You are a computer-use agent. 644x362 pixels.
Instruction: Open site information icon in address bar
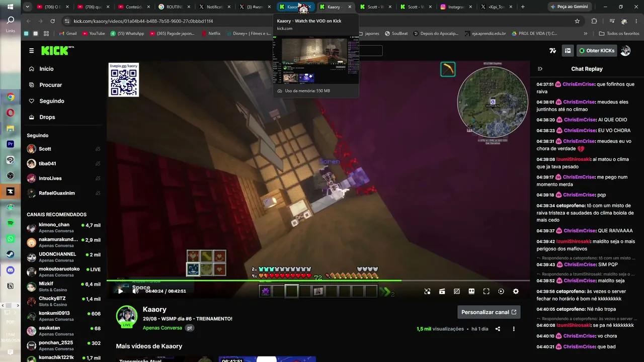(x=67, y=21)
